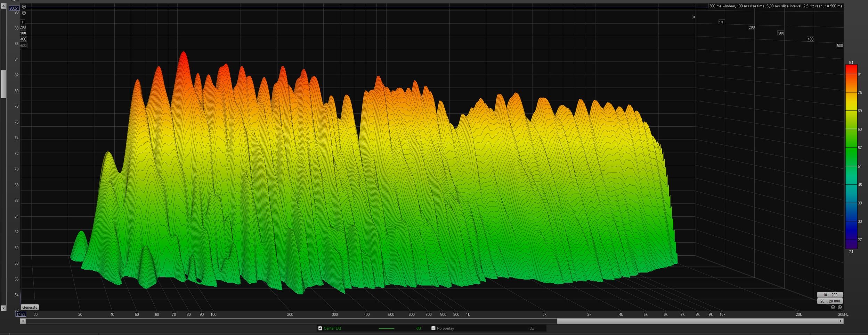Toggle the No overlay checkbox
Viewport: 868px width, 335px height.
[x=433, y=328]
